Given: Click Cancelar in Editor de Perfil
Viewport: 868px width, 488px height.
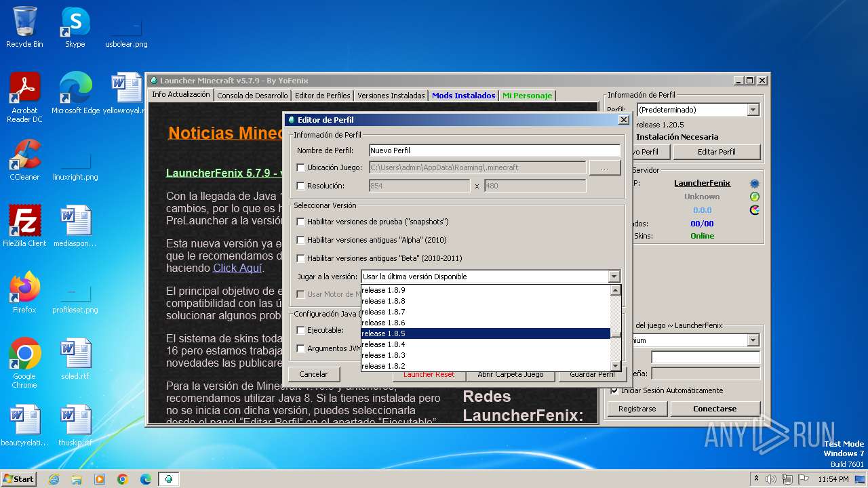Looking at the screenshot, I should (313, 374).
